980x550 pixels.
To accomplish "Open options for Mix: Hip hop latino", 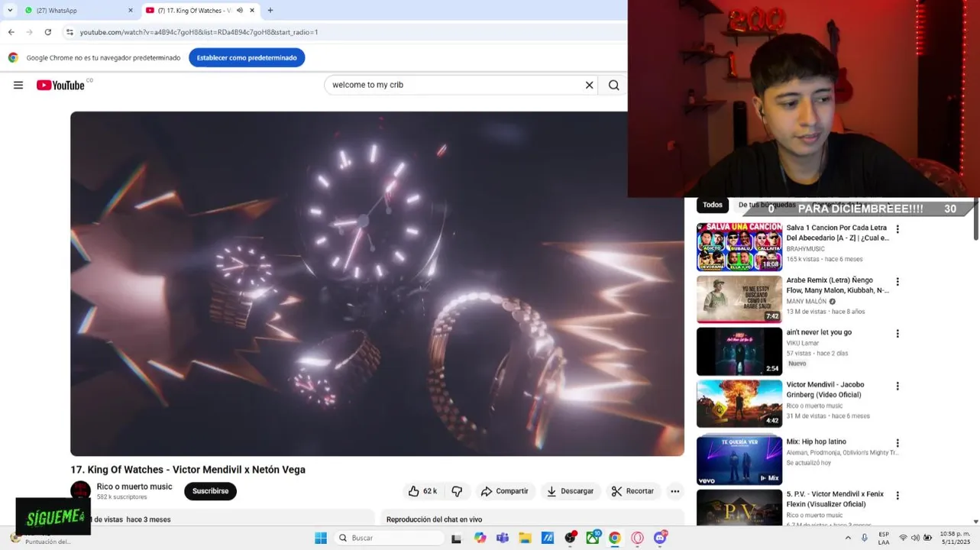I will point(898,443).
